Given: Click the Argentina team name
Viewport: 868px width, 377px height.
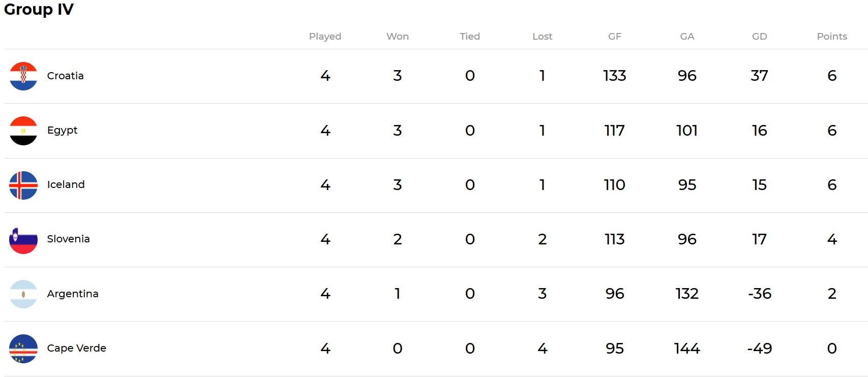Looking at the screenshot, I should pyautogui.click(x=73, y=294).
